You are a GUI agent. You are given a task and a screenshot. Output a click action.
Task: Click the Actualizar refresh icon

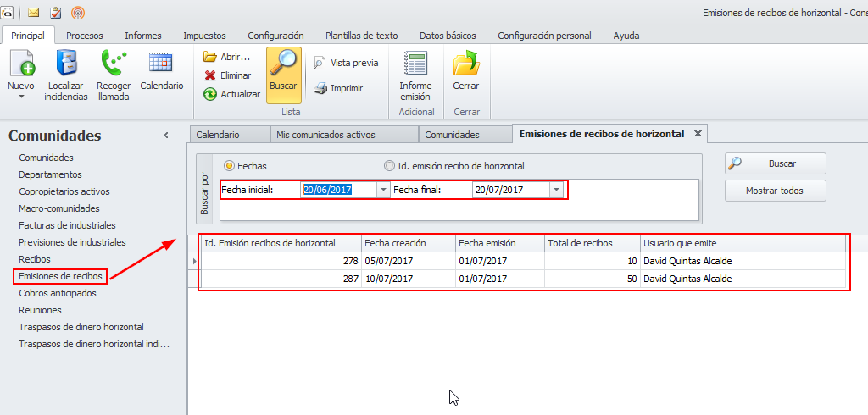pos(210,94)
